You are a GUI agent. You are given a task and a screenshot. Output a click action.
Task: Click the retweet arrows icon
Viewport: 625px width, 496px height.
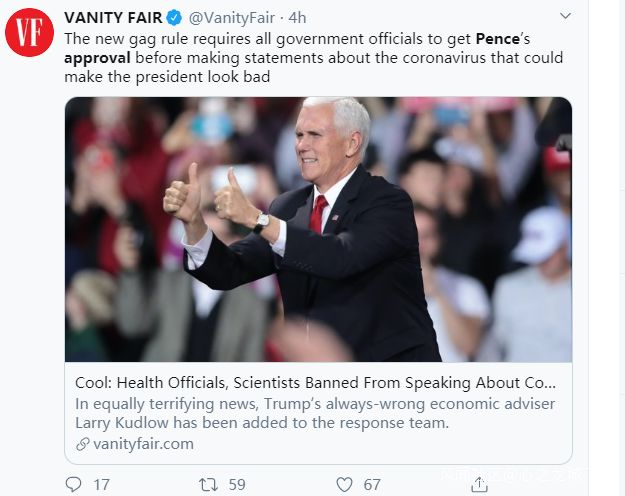point(208,484)
